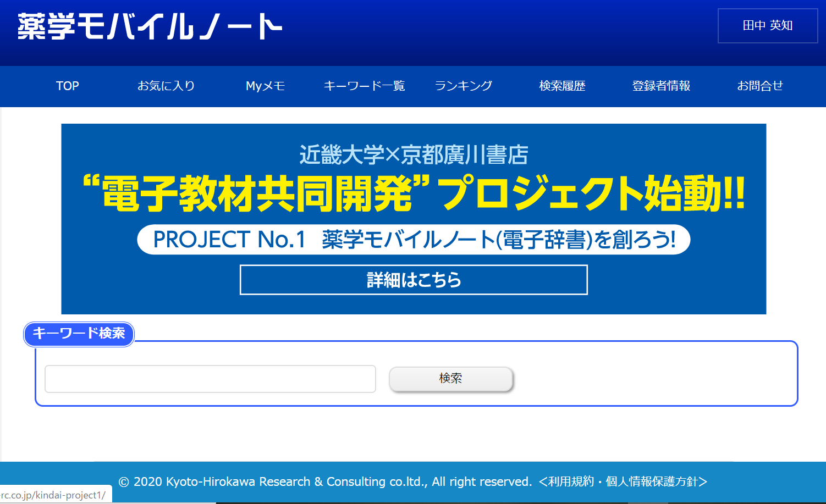Click the キーワード検索 section label
Screen dimensions: 826x504
click(x=79, y=334)
